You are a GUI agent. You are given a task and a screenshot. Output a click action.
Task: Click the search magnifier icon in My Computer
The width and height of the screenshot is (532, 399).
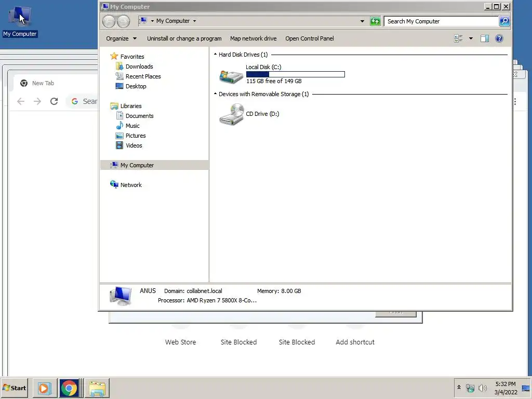tap(504, 21)
